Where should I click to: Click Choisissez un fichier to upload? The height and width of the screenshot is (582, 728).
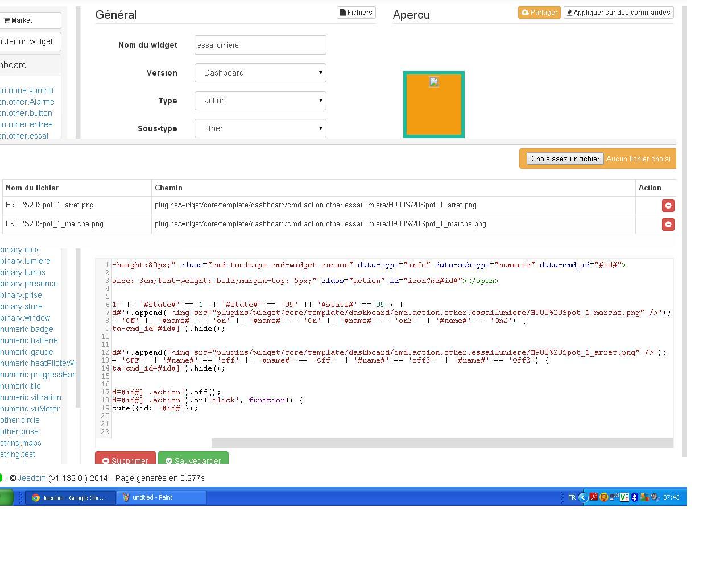point(565,159)
